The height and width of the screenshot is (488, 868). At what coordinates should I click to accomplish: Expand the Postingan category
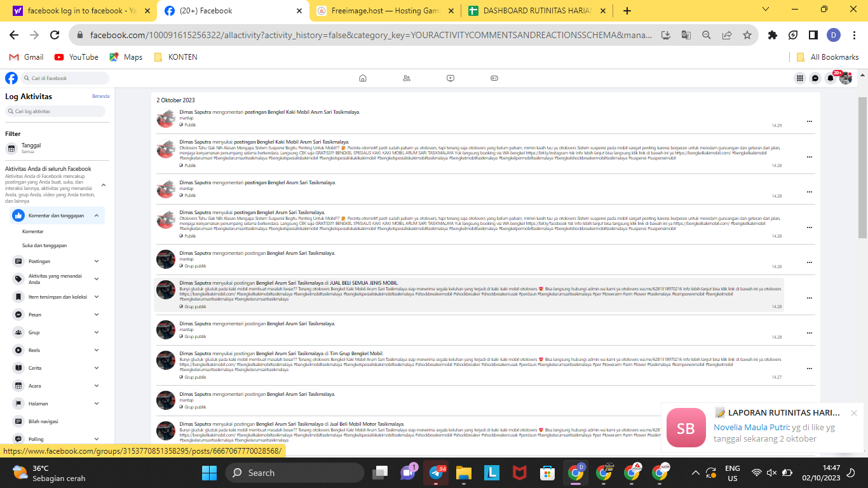pos(97,261)
